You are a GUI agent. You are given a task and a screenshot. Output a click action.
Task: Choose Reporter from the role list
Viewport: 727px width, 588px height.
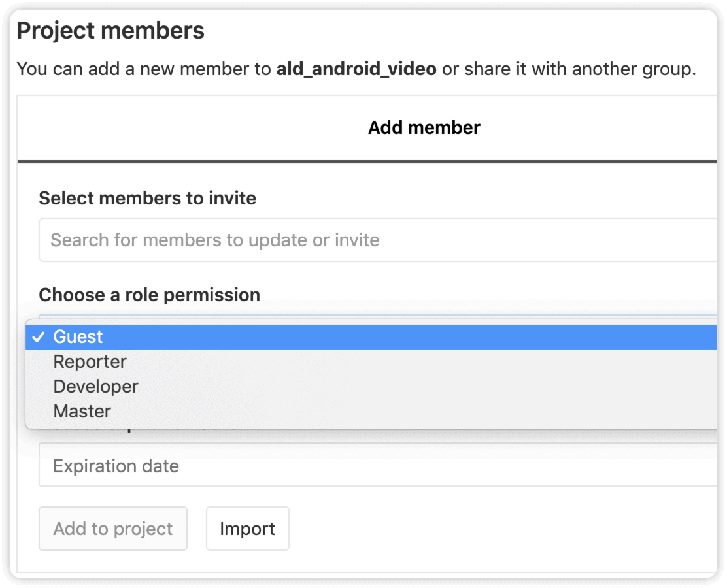coord(371,362)
